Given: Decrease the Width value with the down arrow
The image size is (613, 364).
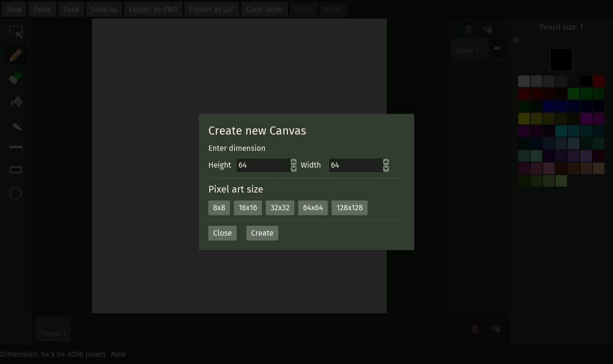Looking at the screenshot, I should coord(386,168).
